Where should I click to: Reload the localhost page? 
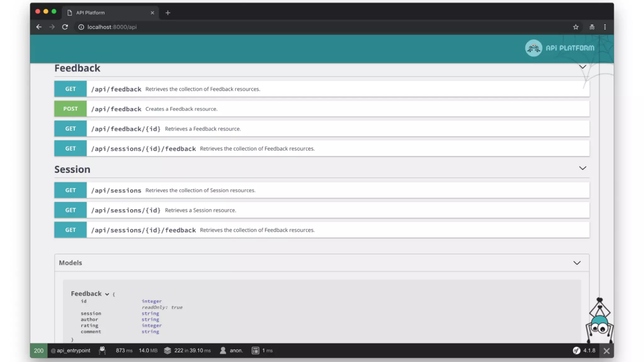click(65, 27)
